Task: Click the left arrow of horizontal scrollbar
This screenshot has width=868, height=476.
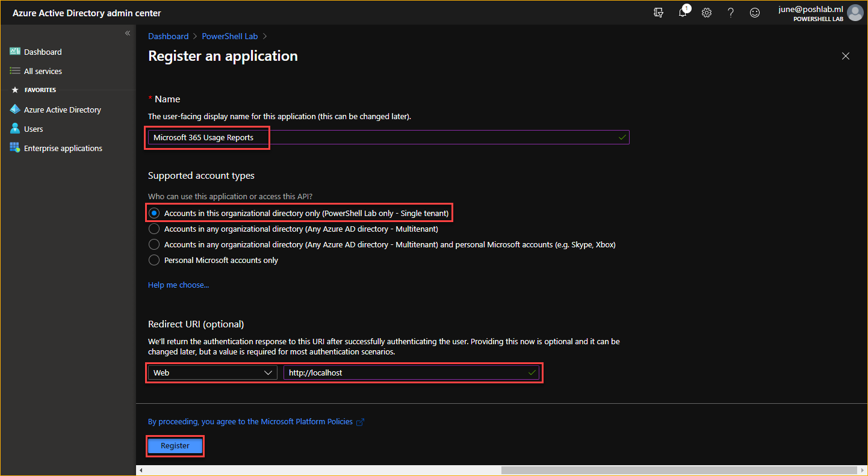Action: pyautogui.click(x=141, y=470)
